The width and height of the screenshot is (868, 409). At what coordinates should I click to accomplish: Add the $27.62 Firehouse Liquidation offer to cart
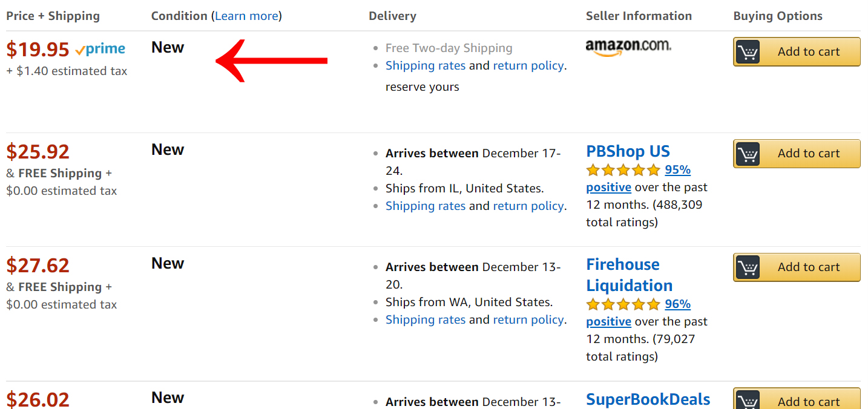click(808, 267)
